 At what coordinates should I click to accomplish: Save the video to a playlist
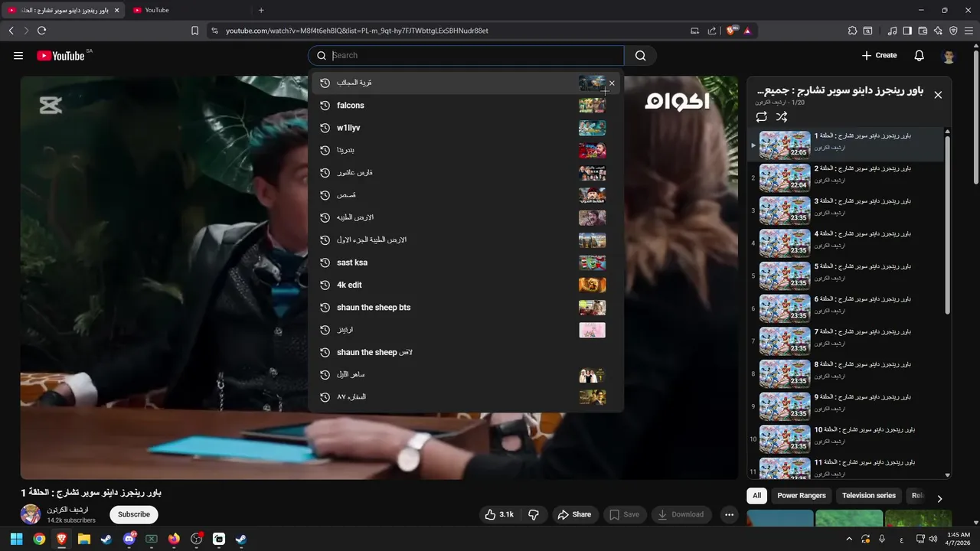pos(625,514)
